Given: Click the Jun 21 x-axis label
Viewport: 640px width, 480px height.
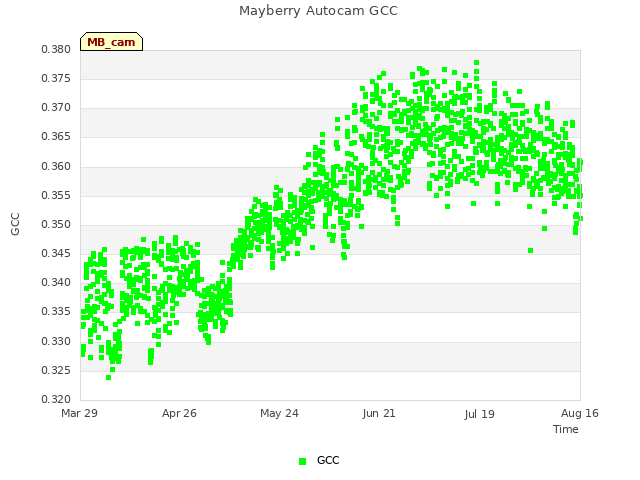Looking at the screenshot, I should tap(379, 413).
